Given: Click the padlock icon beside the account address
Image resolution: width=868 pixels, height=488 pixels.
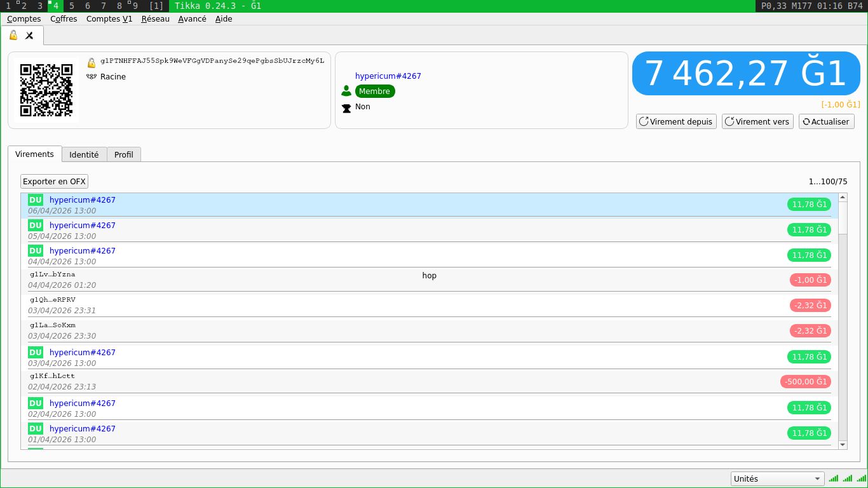Looking at the screenshot, I should pos(92,62).
